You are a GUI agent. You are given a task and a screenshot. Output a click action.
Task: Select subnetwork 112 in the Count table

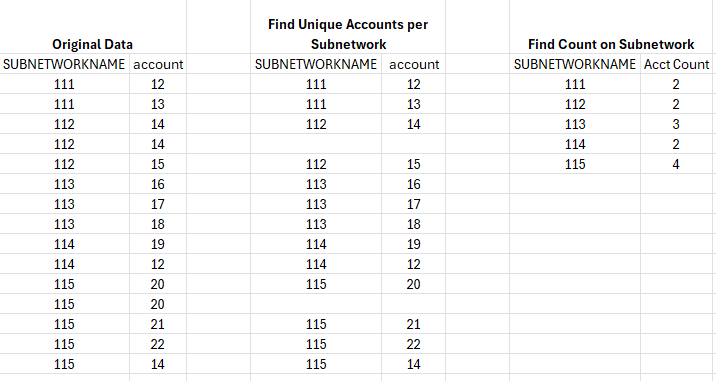coord(575,105)
